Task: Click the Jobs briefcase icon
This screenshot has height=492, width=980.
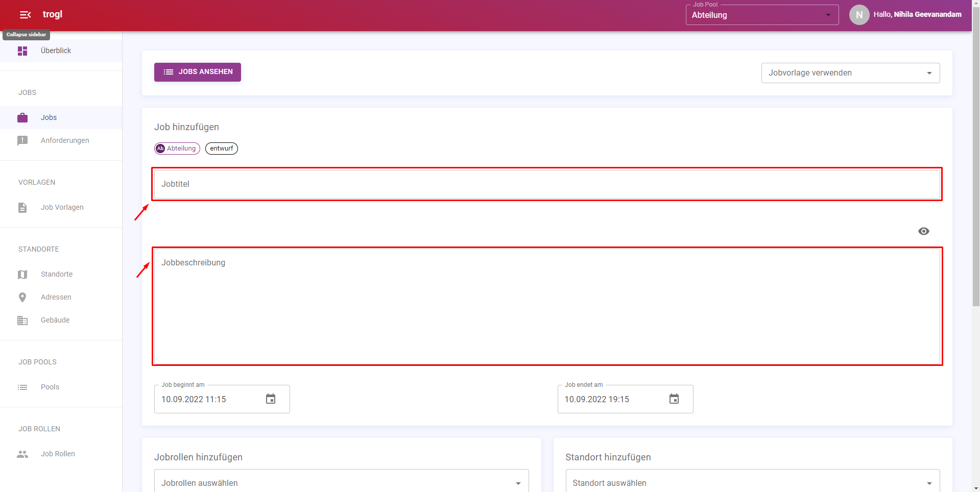Action: [22, 118]
